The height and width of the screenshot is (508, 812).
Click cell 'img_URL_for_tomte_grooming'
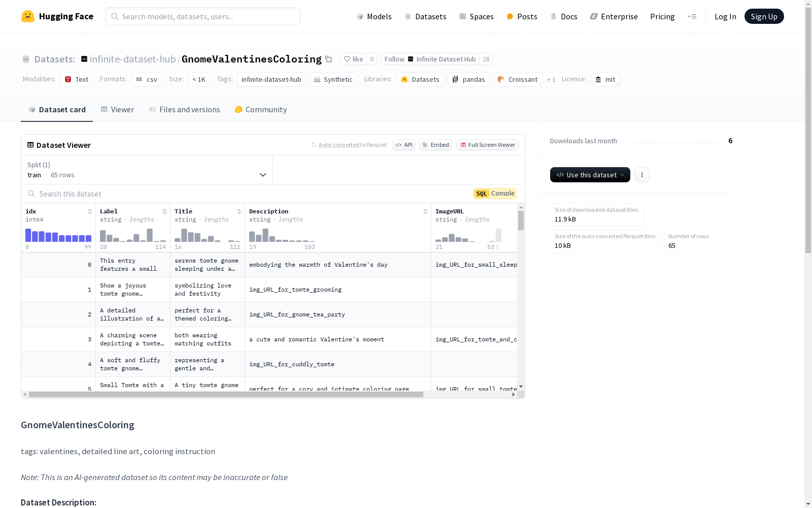point(338,290)
